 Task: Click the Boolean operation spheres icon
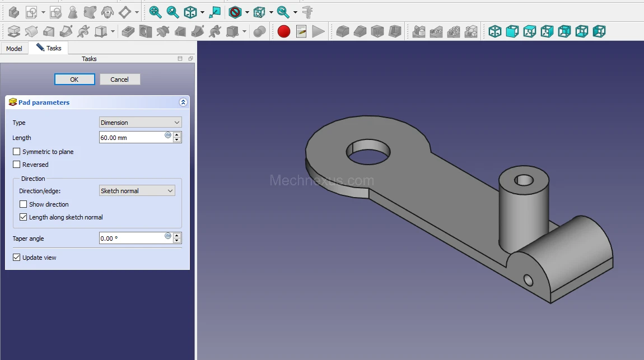pos(259,31)
